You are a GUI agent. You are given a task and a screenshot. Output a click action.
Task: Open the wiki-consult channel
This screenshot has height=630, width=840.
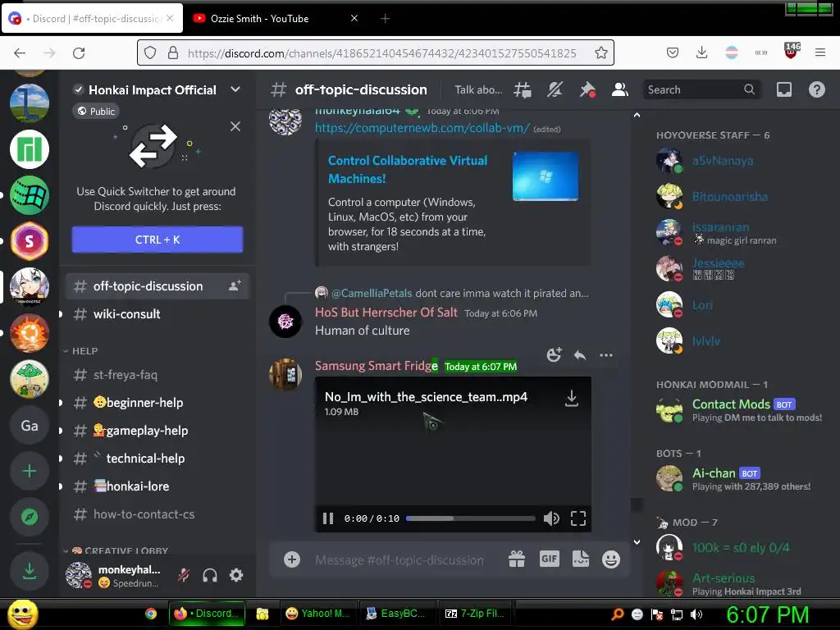point(126,314)
